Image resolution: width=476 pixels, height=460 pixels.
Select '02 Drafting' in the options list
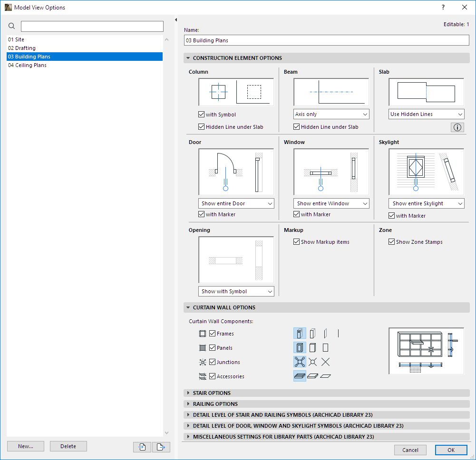point(21,48)
